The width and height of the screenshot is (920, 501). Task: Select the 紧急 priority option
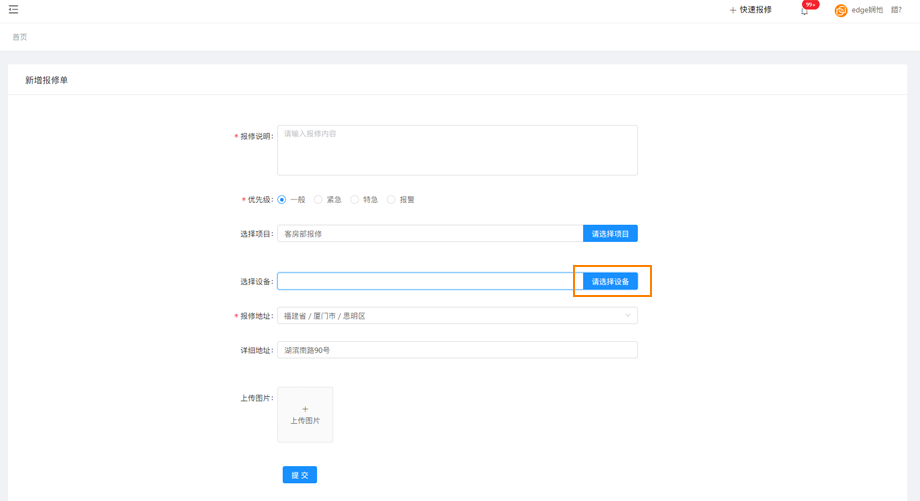[318, 200]
